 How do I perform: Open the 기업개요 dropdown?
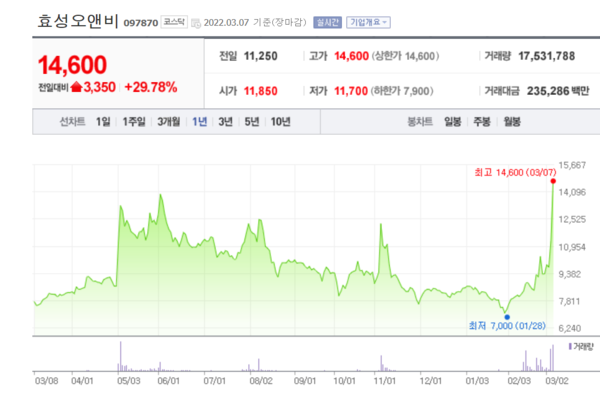tap(368, 23)
